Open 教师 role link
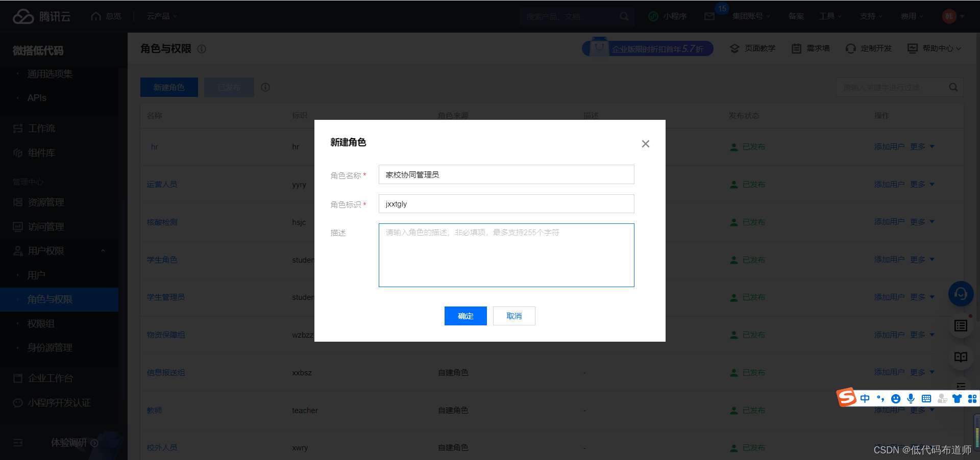The height and width of the screenshot is (460, 980). [x=154, y=411]
